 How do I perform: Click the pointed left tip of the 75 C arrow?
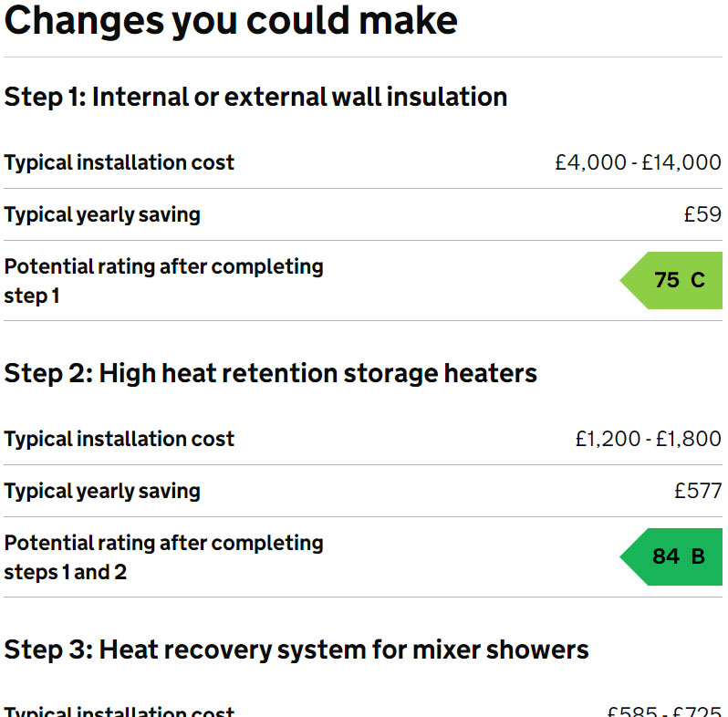point(625,280)
